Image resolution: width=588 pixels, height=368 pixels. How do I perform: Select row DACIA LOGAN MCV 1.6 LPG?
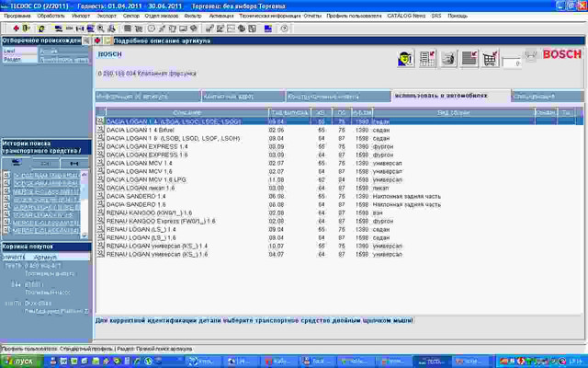(x=339, y=179)
